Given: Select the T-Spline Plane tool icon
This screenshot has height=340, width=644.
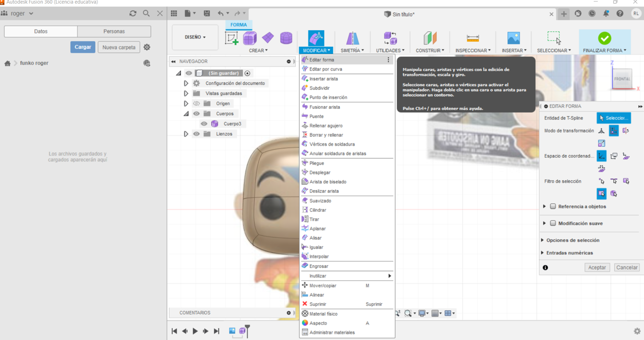Looking at the screenshot, I should click(268, 38).
